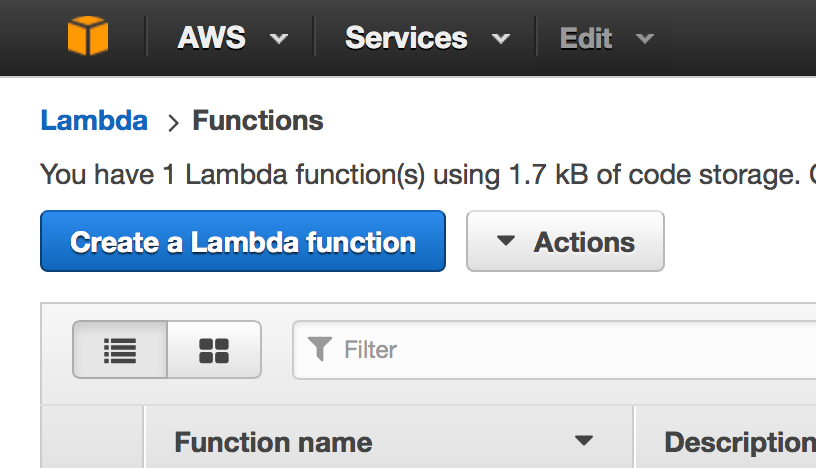Click the orange AWS cube logo
816x468 pixels.
(x=88, y=38)
